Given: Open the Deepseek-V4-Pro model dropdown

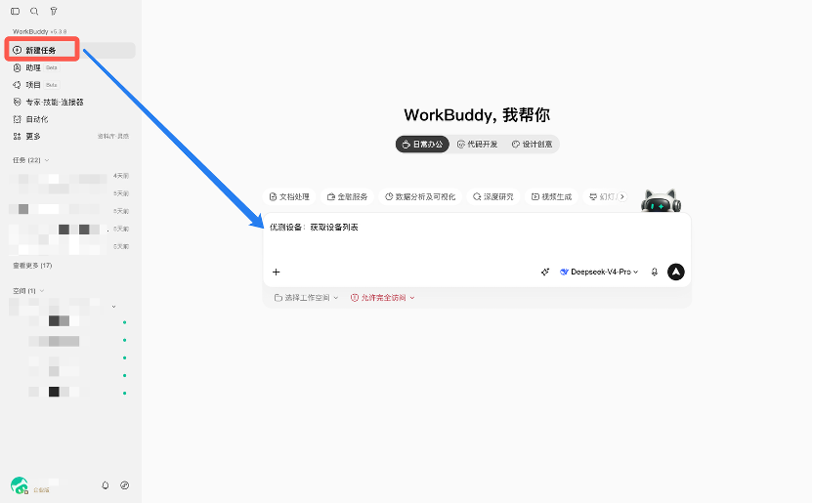Looking at the screenshot, I should pyautogui.click(x=599, y=273).
